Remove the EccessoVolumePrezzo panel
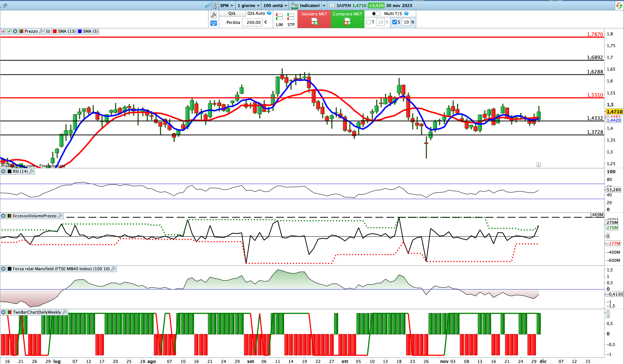624x364 pixels. tap(3, 216)
